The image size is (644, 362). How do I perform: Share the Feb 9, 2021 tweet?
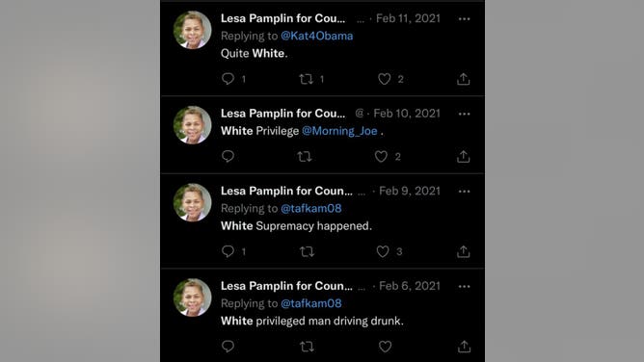pos(464,251)
